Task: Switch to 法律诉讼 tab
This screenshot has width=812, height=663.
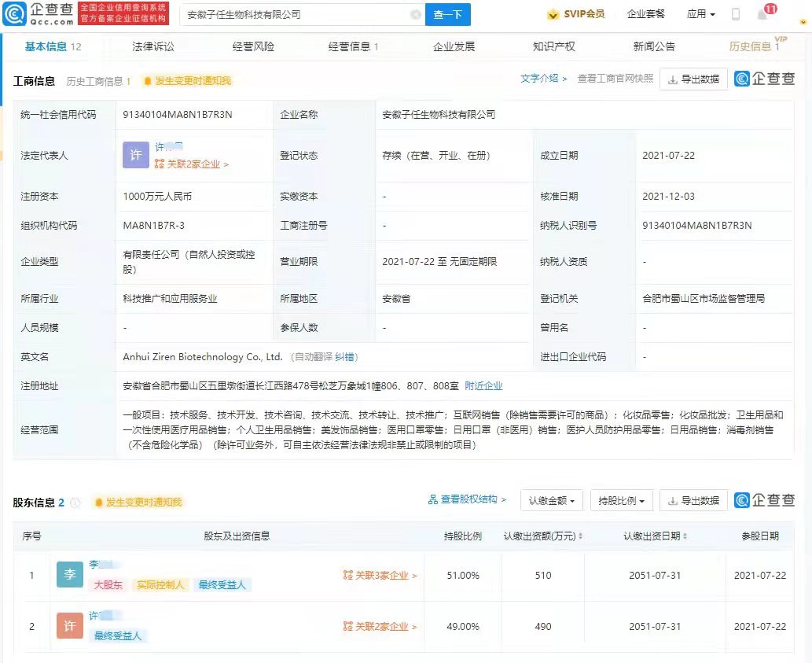Action: point(152,46)
